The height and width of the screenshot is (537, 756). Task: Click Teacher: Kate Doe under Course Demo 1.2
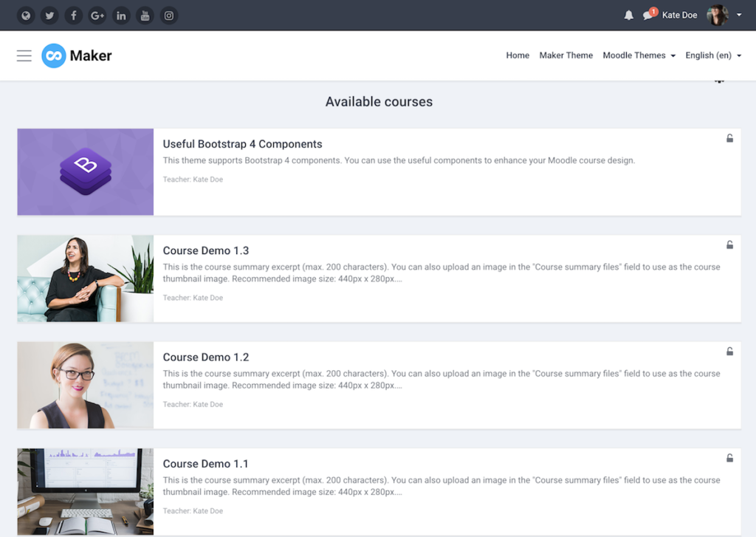pos(193,405)
